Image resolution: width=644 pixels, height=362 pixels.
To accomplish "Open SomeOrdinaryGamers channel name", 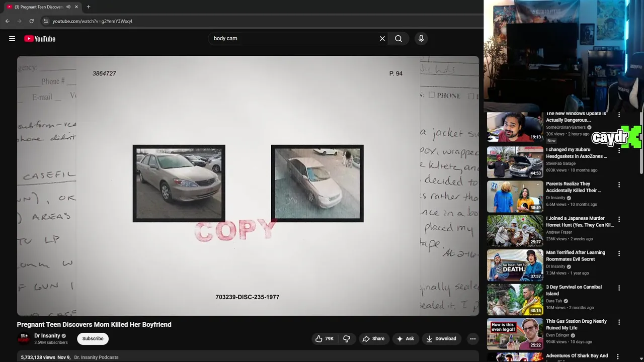I will (566, 128).
